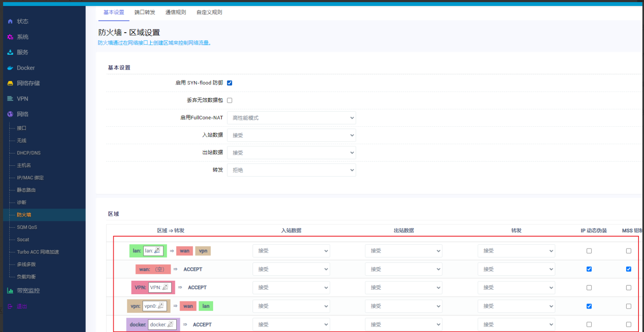Click the 服务 download icon in sidebar
Viewport: 644px width, 332px height.
coord(10,52)
